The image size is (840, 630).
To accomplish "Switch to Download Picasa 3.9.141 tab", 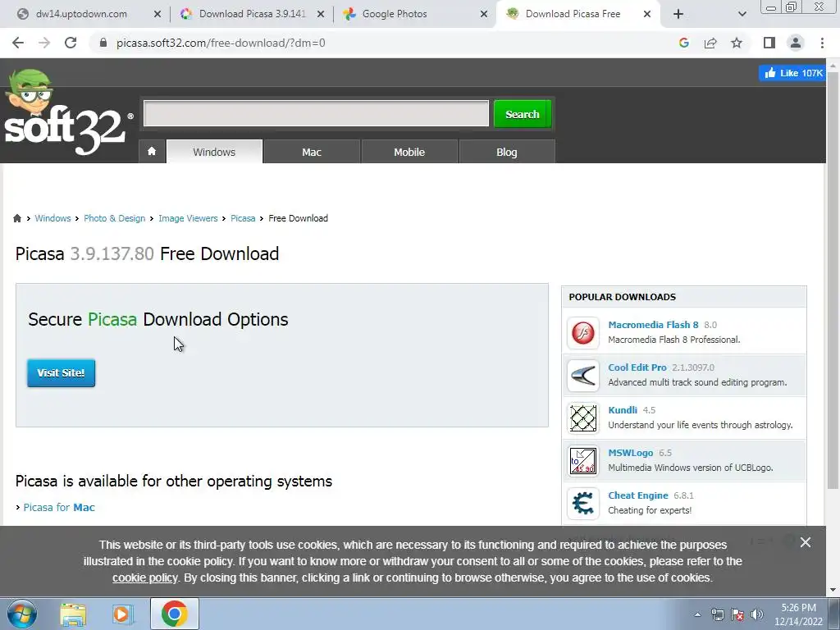I will [252, 14].
